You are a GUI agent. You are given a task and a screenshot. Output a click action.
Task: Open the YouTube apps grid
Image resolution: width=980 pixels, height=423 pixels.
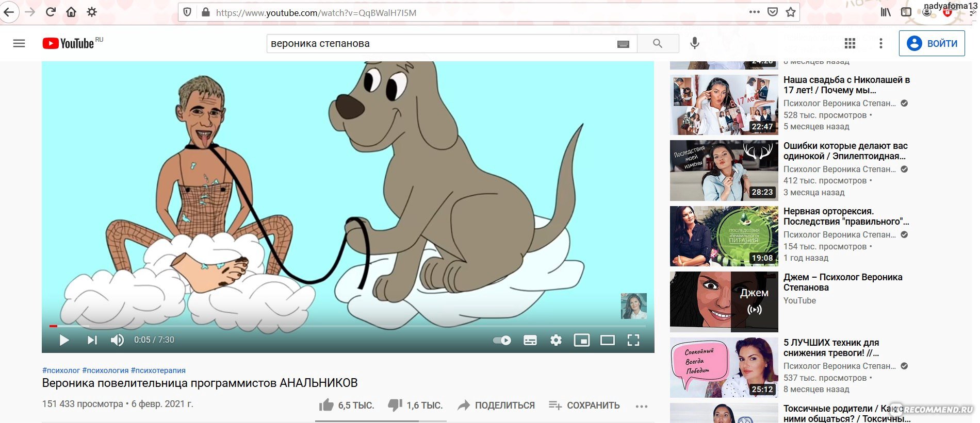pos(850,43)
